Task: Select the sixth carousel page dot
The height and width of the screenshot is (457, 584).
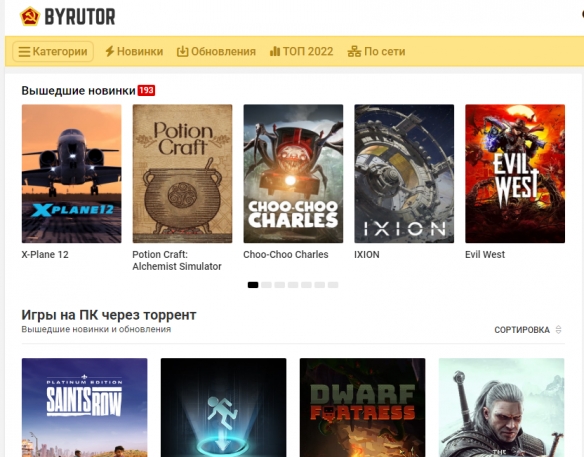Action: (x=320, y=285)
